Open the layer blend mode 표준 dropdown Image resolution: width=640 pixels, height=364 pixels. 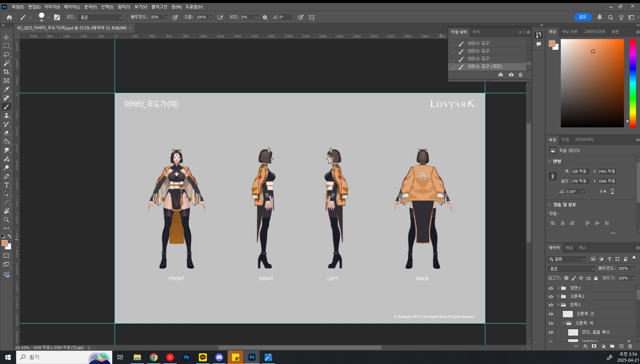point(571,269)
